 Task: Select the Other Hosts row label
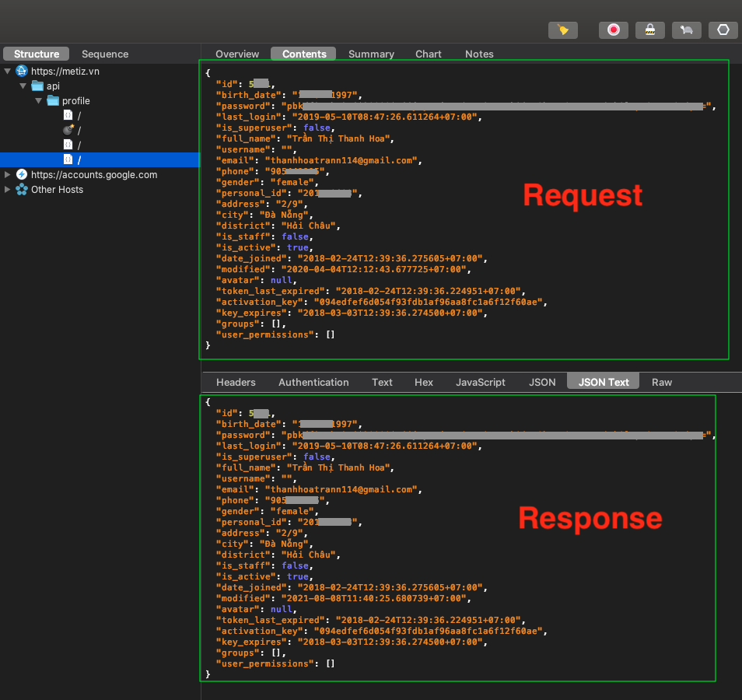pyautogui.click(x=58, y=189)
